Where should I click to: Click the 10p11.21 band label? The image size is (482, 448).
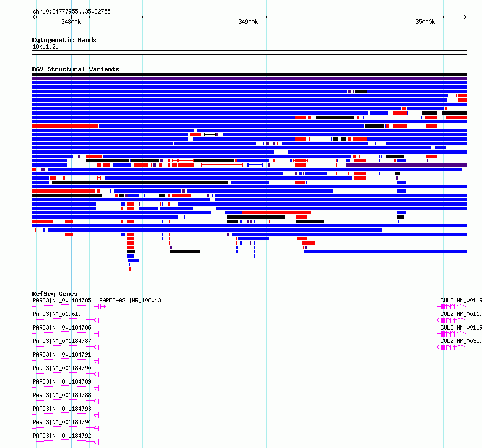point(45,47)
